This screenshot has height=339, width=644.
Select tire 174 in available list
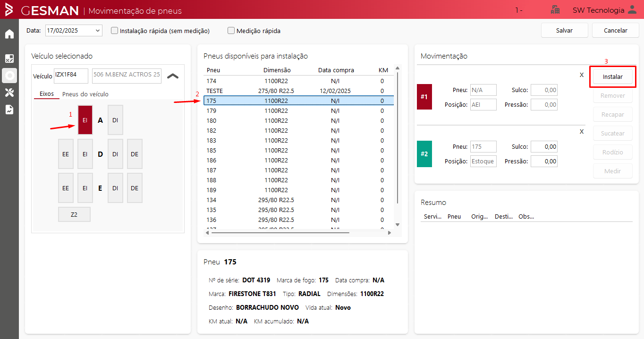click(298, 81)
